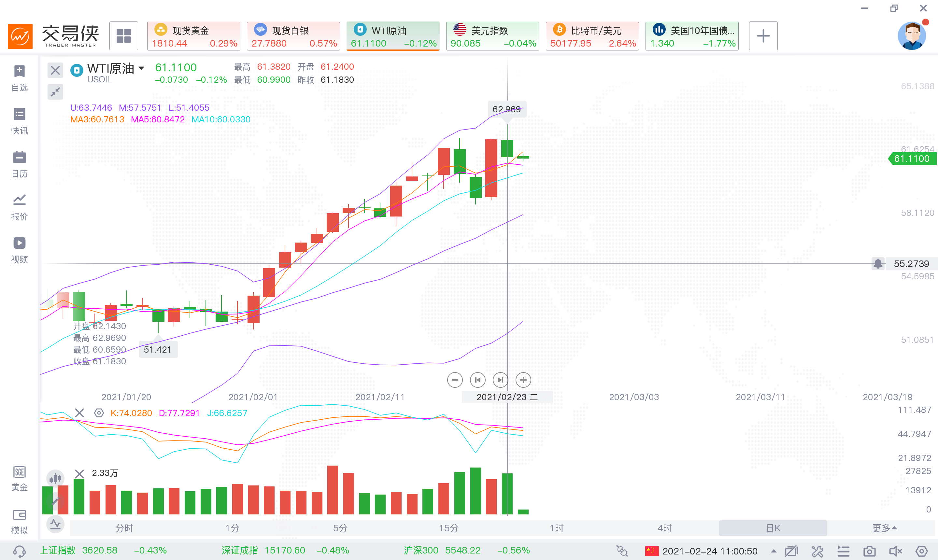The height and width of the screenshot is (560, 938).
Task: Close the volume indicator panel
Action: point(79,474)
